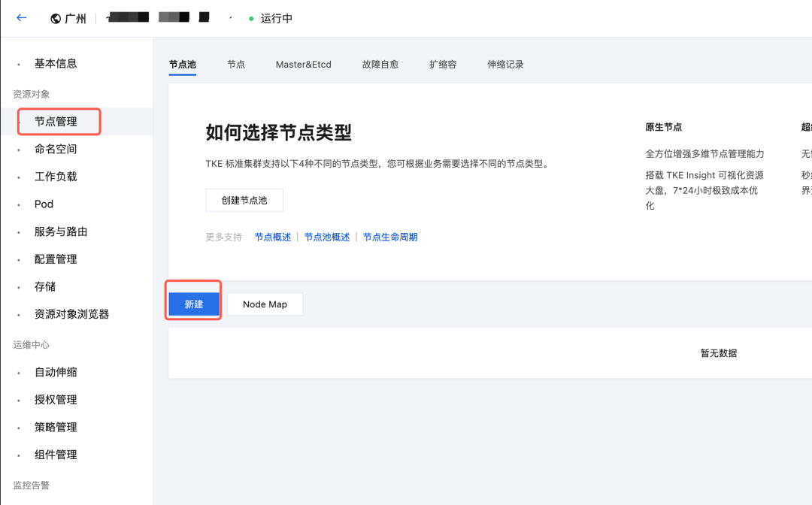Click the blue 新建 button
This screenshot has height=505, width=812.
tap(192, 304)
